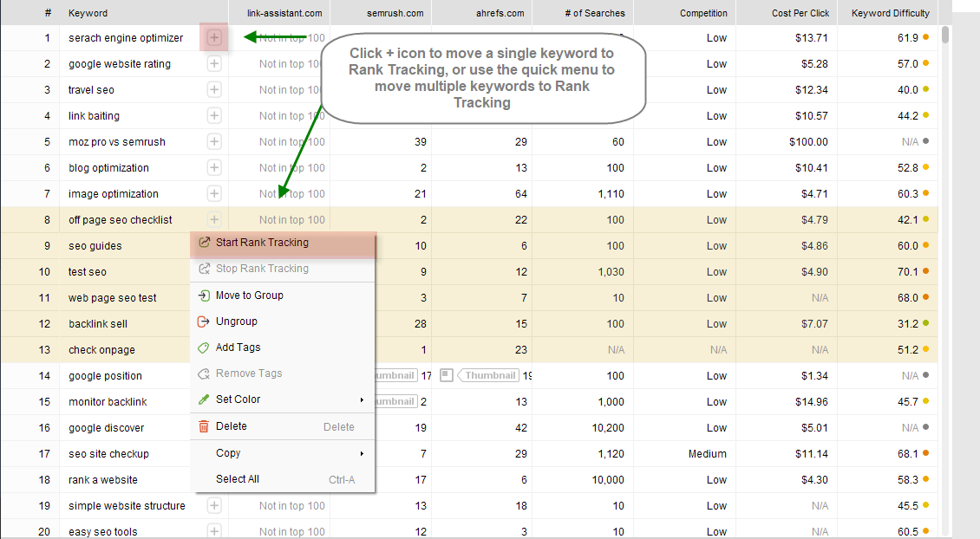The width and height of the screenshot is (980, 539).
Task: Click the orange difficulty dot beside 61.9
Action: [x=925, y=37]
